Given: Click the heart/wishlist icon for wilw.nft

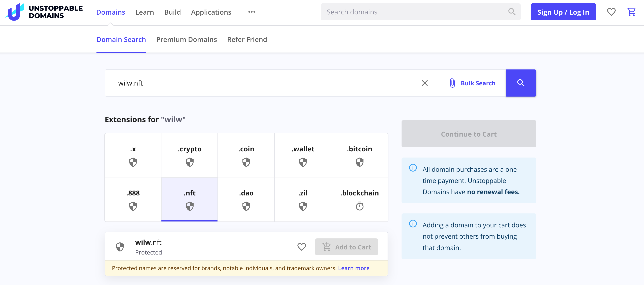Looking at the screenshot, I should [x=301, y=247].
